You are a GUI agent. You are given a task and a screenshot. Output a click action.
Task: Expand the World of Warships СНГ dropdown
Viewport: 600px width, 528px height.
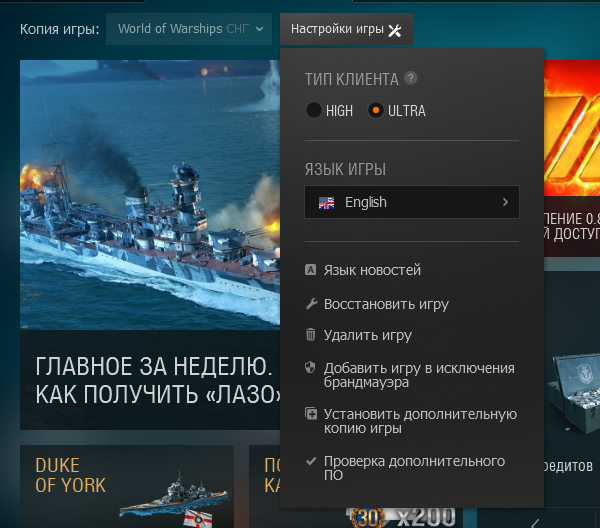(189, 29)
